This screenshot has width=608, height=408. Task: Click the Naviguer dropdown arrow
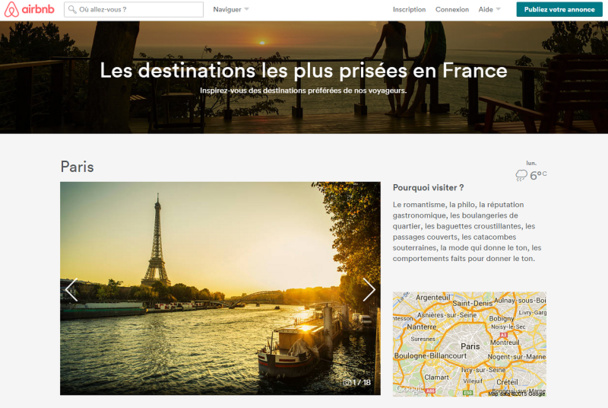246,9
